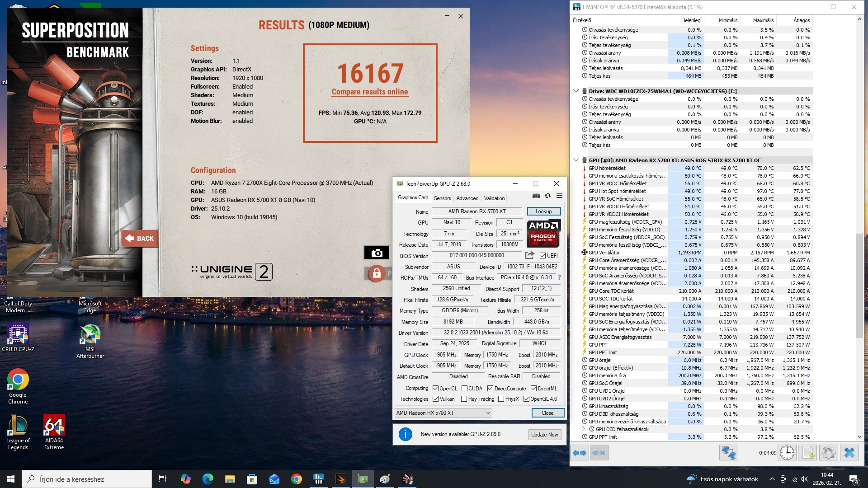Viewport: 868px width, 488px height.
Task: Click the Update Now button
Action: [x=544, y=435]
